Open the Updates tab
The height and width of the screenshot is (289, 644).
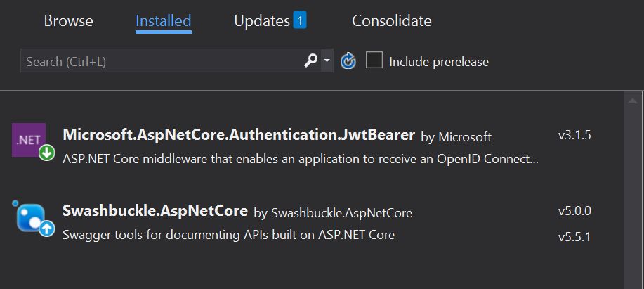click(x=262, y=21)
